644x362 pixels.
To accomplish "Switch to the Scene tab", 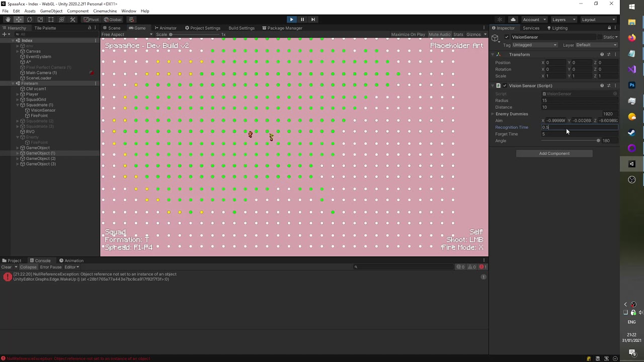I will 112,28.
